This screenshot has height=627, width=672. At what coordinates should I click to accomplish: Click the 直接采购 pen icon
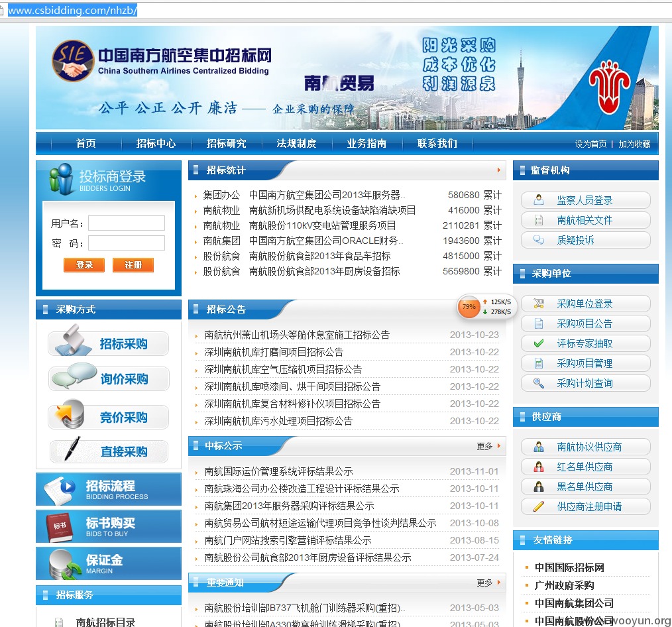pos(72,449)
